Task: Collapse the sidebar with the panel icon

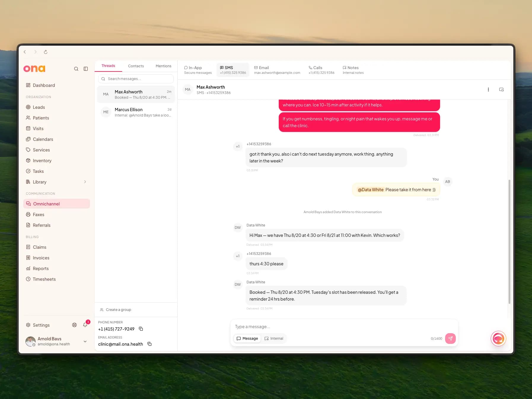Action: point(86,69)
